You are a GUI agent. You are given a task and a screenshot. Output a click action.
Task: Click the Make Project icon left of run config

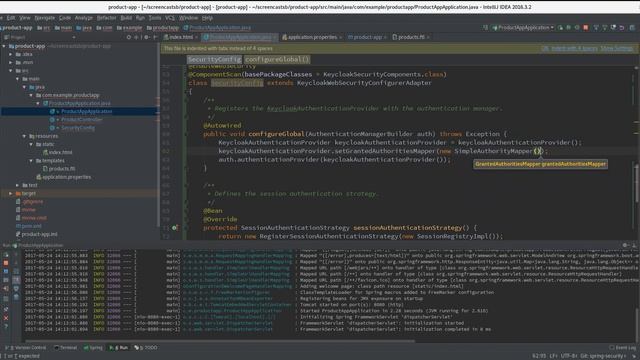(x=485, y=28)
